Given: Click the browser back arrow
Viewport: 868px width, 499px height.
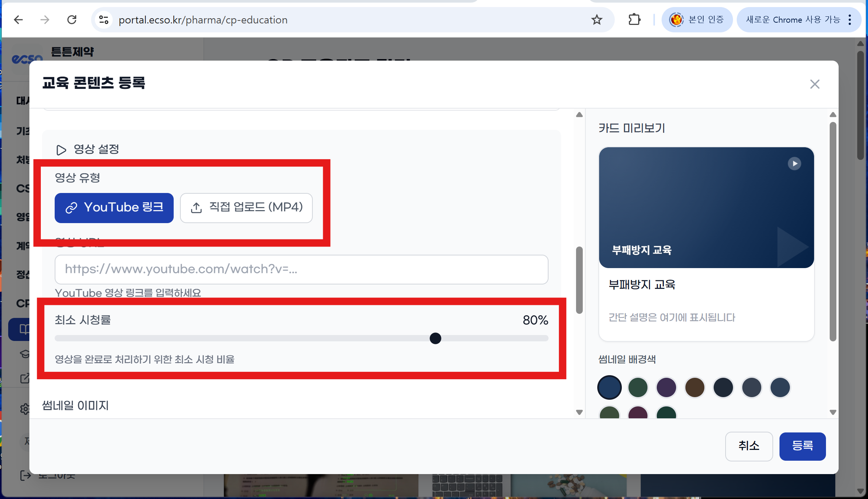Looking at the screenshot, I should coord(18,20).
